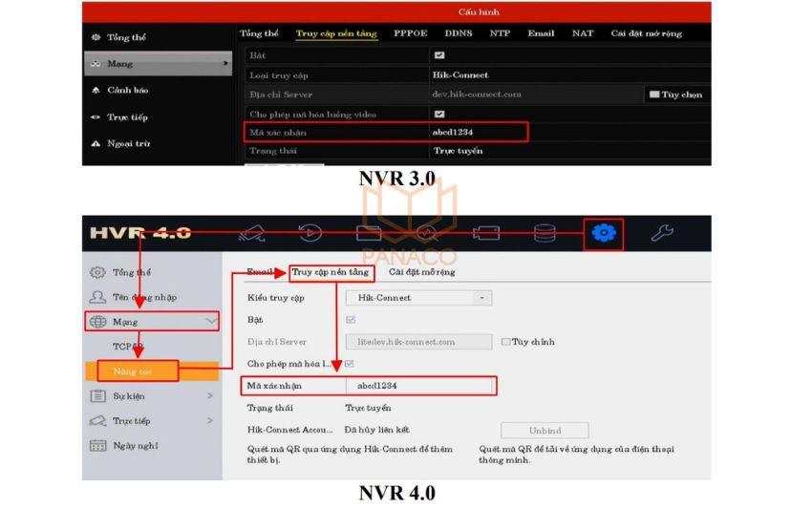Open Cài đặt mở rộng tab in HVR 4.0
Image resolution: width=812 pixels, height=509 pixels.
pos(421,272)
